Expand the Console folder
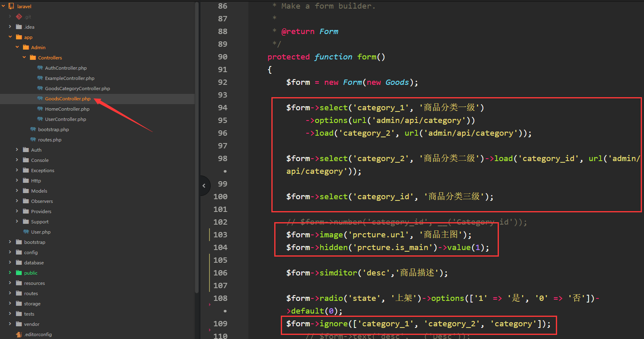Screen dimensions: 644x339 click(17, 160)
